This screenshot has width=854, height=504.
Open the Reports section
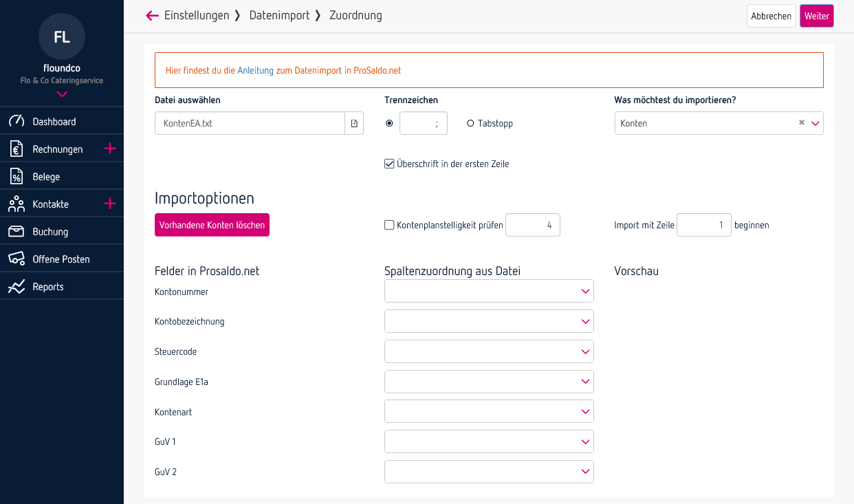[48, 285]
